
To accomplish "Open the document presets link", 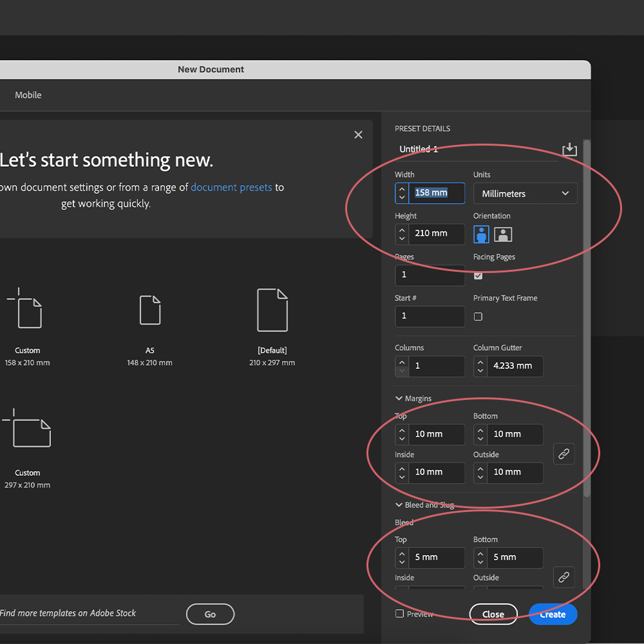I will click(231, 187).
